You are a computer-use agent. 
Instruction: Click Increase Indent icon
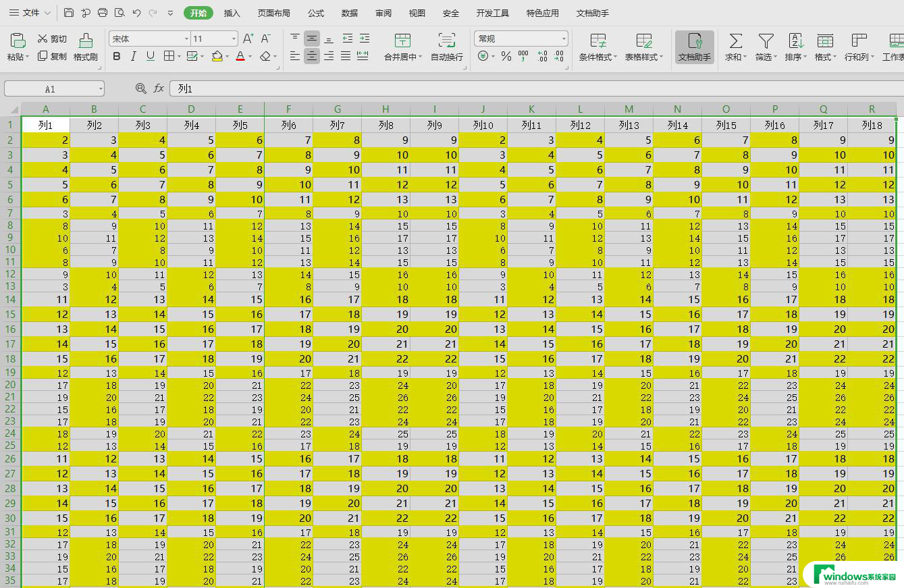(x=365, y=38)
